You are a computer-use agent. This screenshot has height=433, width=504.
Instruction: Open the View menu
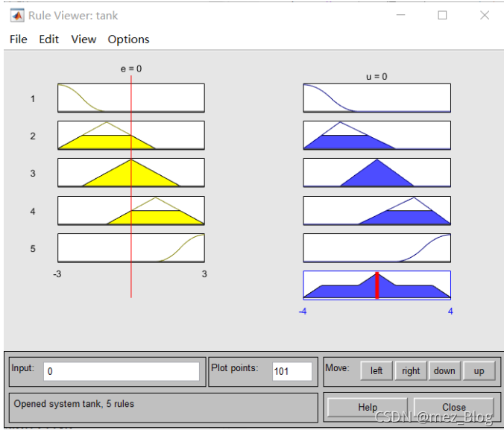point(84,39)
